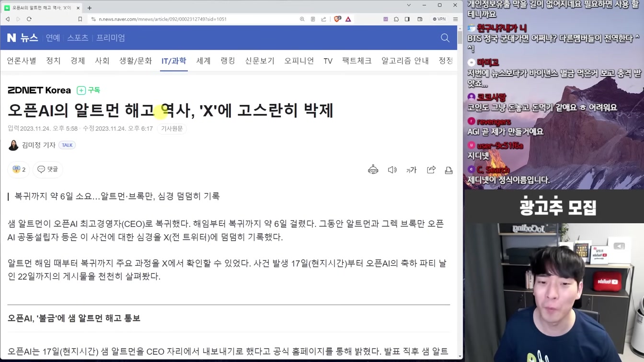Subscribe with the 구독 plus button
Screen dimensions: 644x362
click(x=89, y=90)
